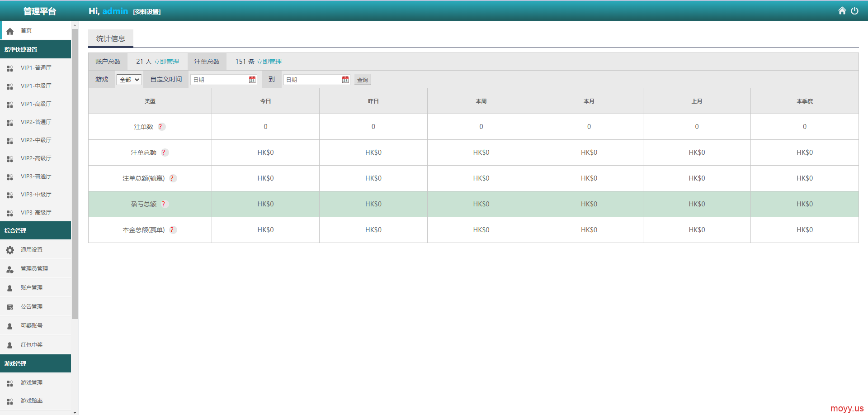Click the 游戏管理 section header

(36, 363)
